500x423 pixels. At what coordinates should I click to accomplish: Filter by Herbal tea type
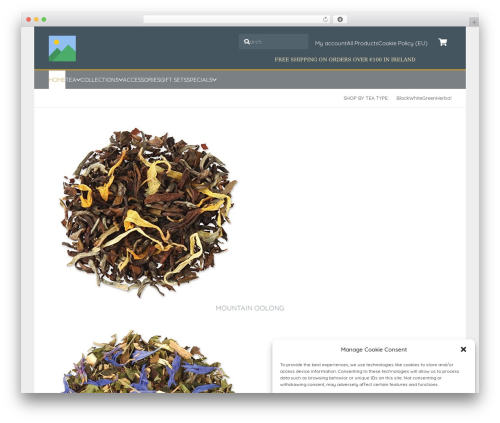point(444,98)
